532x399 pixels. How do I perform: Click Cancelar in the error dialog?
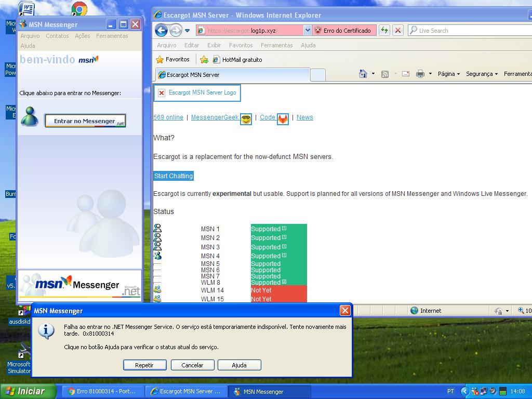tap(192, 365)
